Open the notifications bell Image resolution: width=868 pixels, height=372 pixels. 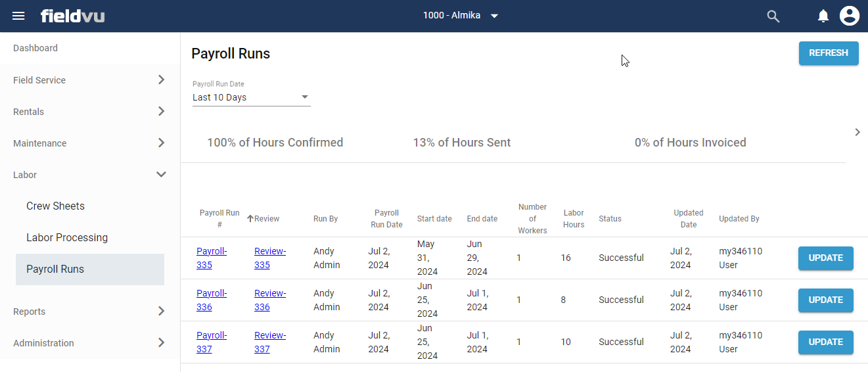(823, 16)
